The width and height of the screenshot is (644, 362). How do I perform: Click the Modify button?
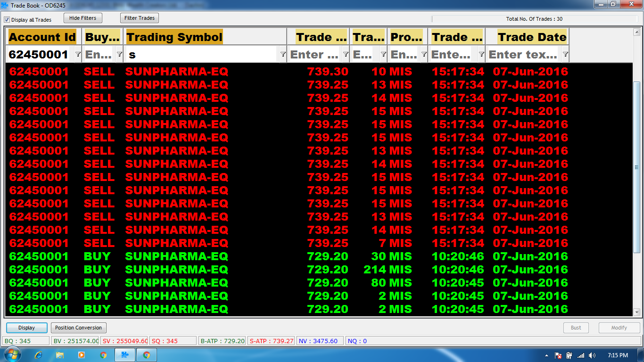[619, 328]
